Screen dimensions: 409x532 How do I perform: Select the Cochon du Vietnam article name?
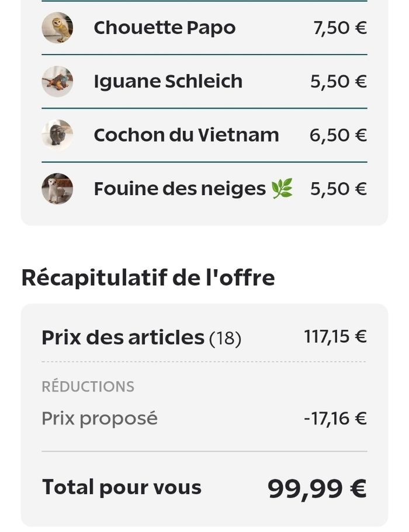[x=186, y=135]
